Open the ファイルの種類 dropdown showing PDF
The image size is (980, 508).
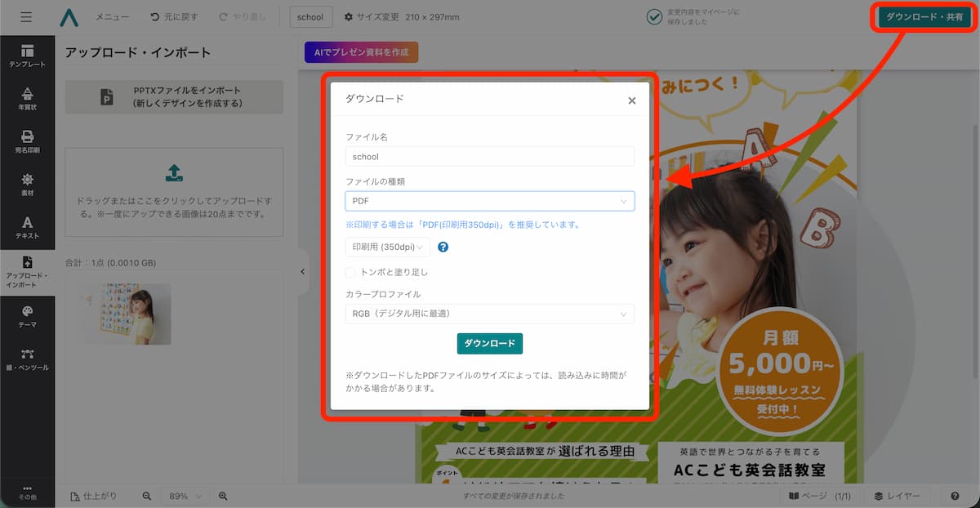(x=489, y=201)
